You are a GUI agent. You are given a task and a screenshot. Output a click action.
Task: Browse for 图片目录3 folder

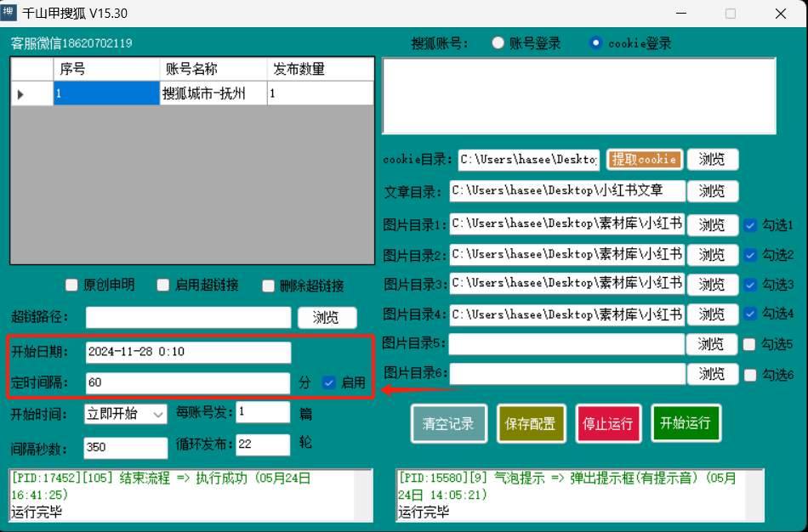point(713,285)
